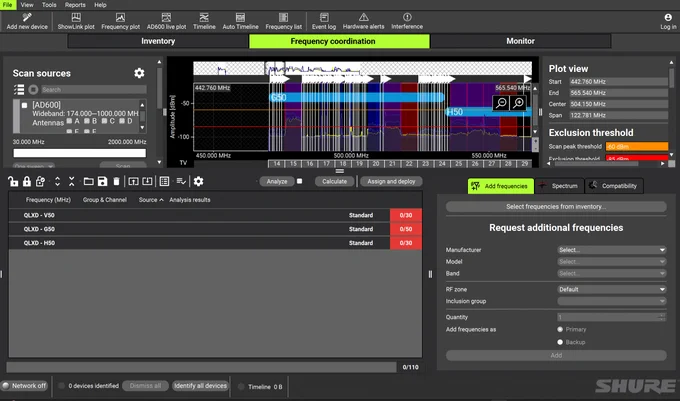
Task: Click the import downward-arrow icon
Action: tap(147, 181)
